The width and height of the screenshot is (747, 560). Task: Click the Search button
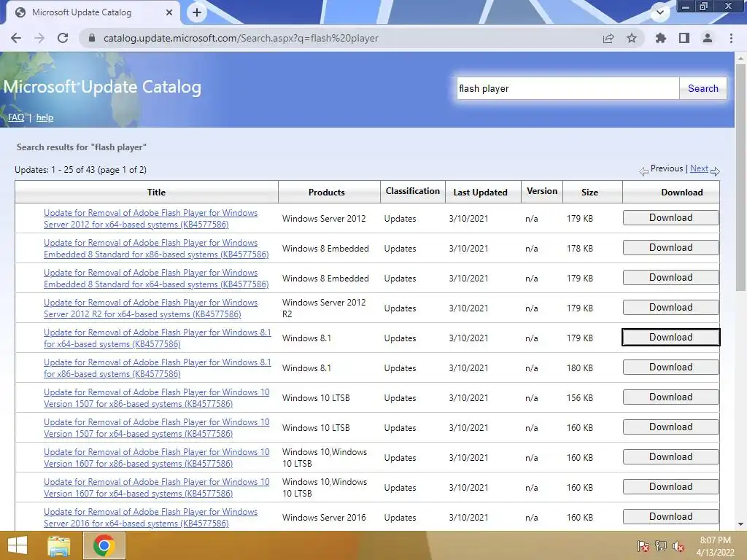coord(703,88)
